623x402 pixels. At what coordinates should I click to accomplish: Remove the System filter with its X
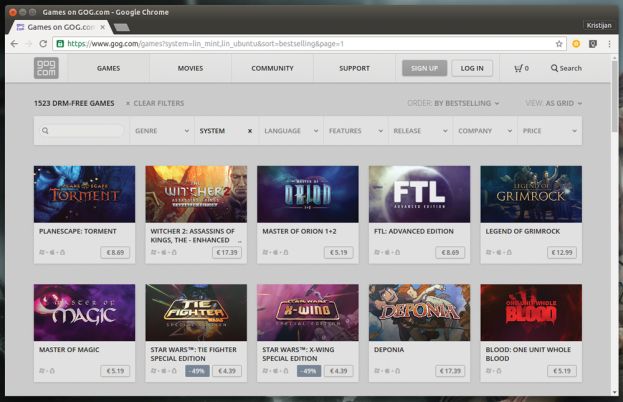pyautogui.click(x=249, y=131)
